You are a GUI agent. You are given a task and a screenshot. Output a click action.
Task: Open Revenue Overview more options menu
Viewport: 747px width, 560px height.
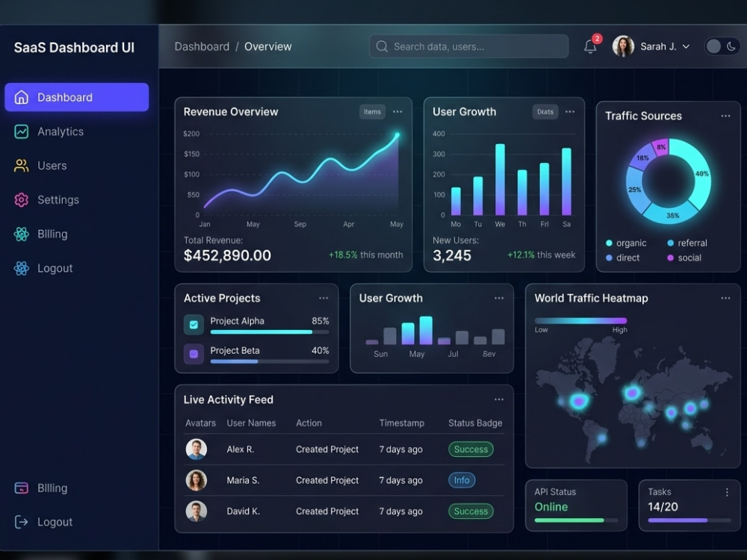(397, 112)
